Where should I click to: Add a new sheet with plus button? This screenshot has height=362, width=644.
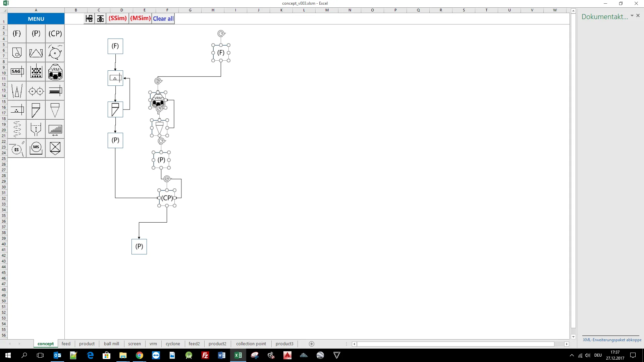tap(312, 344)
